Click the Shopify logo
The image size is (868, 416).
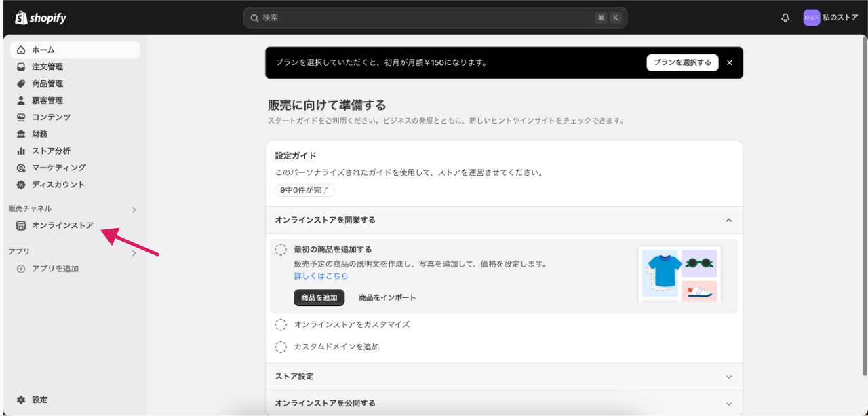pos(41,18)
